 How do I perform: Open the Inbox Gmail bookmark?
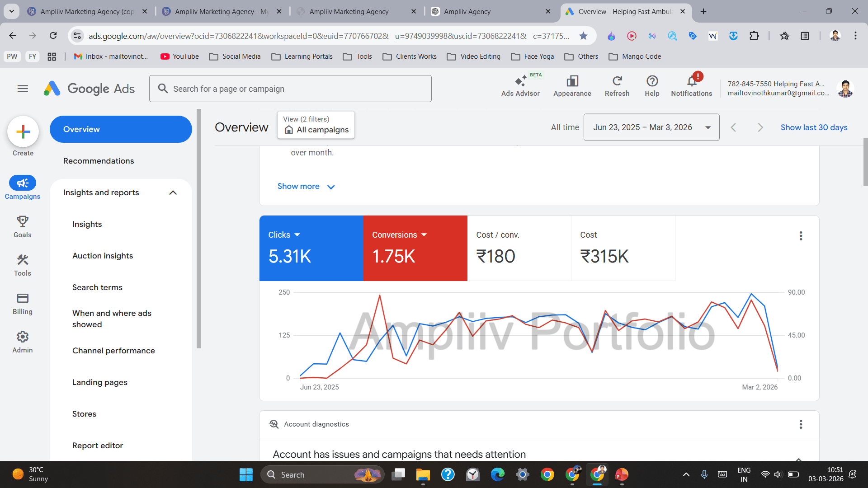coord(111,56)
